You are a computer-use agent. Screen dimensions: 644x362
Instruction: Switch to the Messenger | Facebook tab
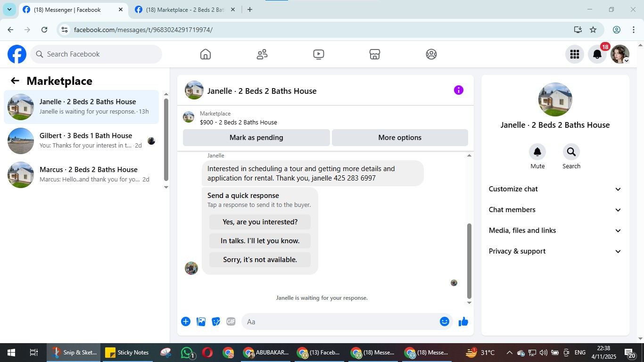(73, 10)
